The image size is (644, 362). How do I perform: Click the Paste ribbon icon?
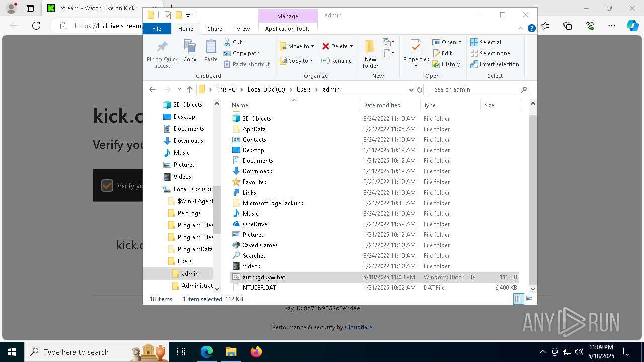pyautogui.click(x=211, y=51)
